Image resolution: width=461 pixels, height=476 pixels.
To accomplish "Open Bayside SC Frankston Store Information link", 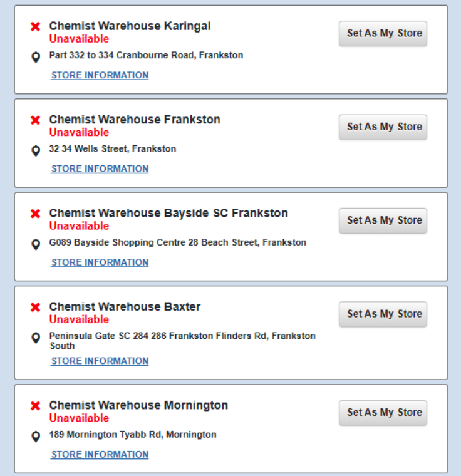I will [100, 262].
